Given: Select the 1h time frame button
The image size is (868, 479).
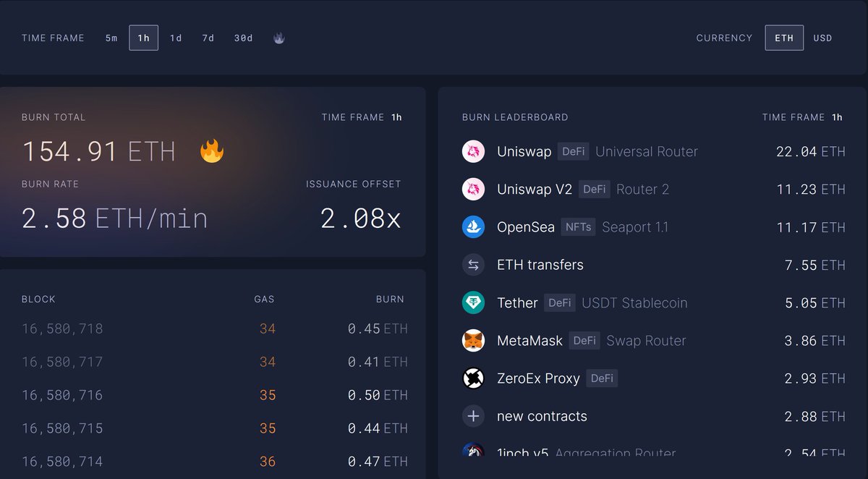Looking at the screenshot, I should pos(144,38).
